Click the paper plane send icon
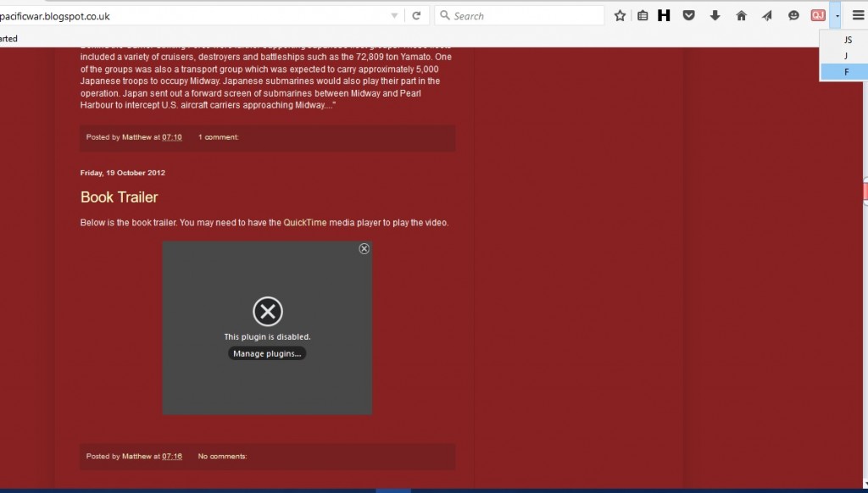Screen dimensions: 868x493 [767, 15]
